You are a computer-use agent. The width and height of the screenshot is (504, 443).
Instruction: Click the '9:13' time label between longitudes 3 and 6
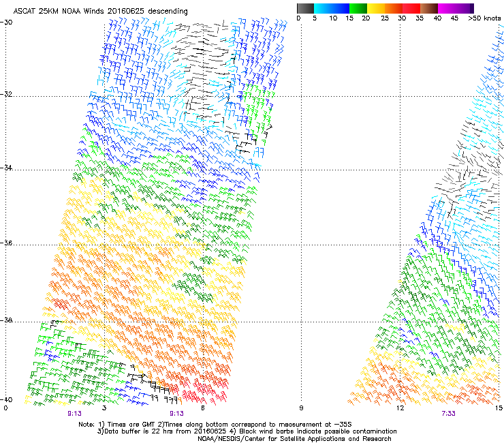[x=177, y=414]
